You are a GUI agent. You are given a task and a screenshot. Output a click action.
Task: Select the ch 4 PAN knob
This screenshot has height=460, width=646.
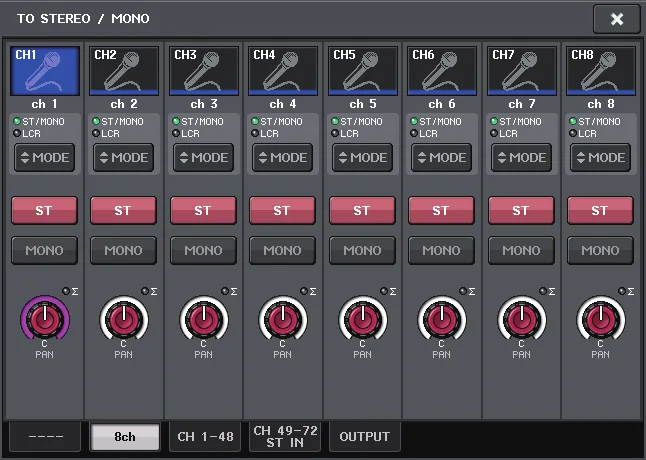[x=283, y=320]
